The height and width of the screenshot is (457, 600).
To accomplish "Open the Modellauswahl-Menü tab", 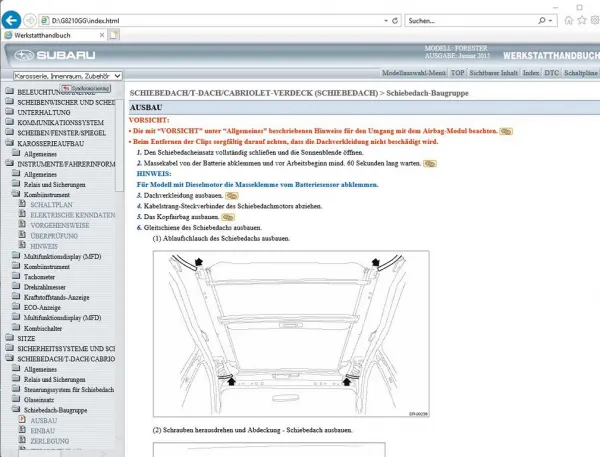I will click(x=414, y=74).
